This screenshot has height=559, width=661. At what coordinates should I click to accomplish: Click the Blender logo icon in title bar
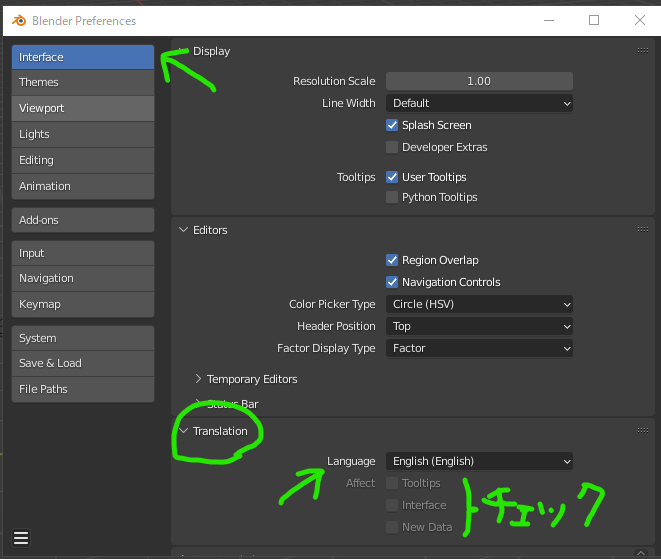[x=19, y=20]
